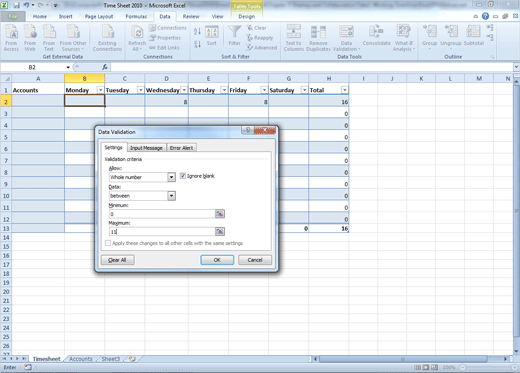This screenshot has height=373, width=520.
Task: Switch to Error Alert tab
Action: (x=181, y=148)
